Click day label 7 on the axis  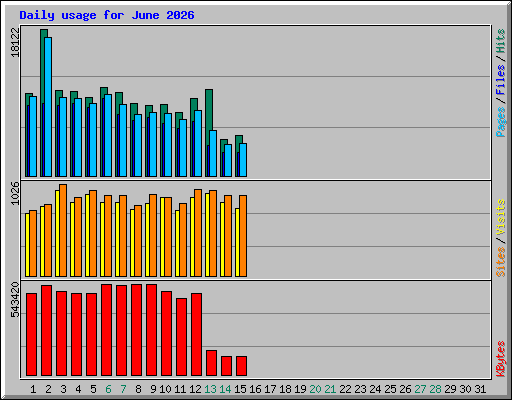[x=123, y=389]
